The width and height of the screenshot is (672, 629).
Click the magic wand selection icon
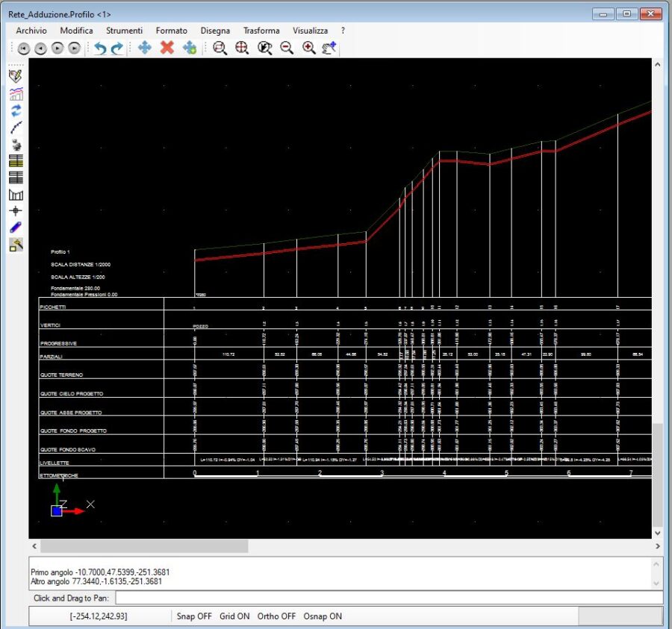pyautogui.click(x=16, y=245)
